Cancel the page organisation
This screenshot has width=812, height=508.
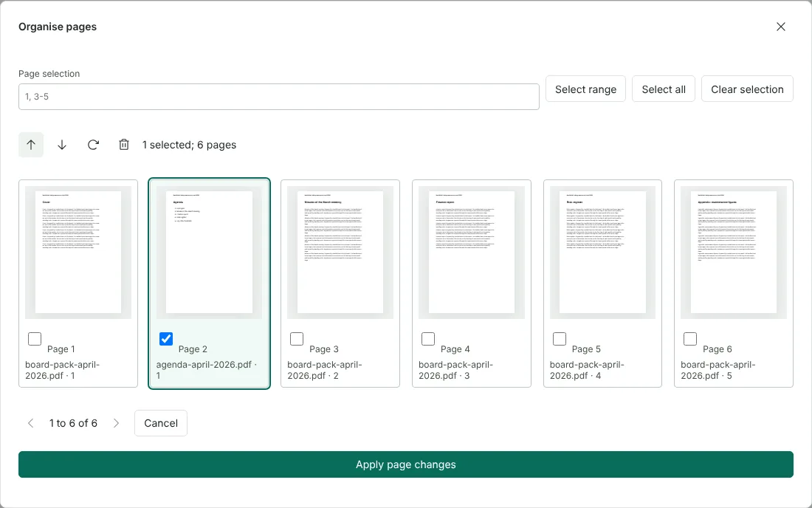(161, 423)
